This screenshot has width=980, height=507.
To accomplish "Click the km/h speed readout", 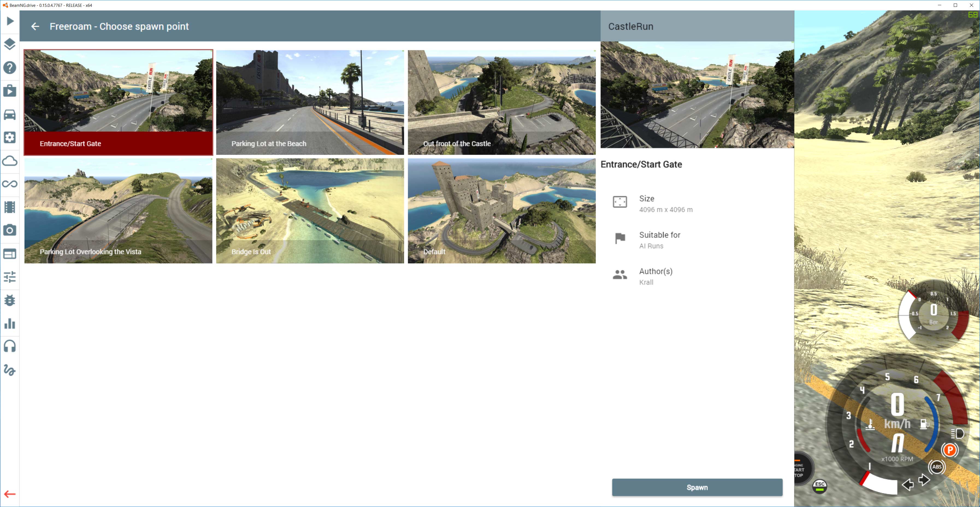I will (898, 411).
